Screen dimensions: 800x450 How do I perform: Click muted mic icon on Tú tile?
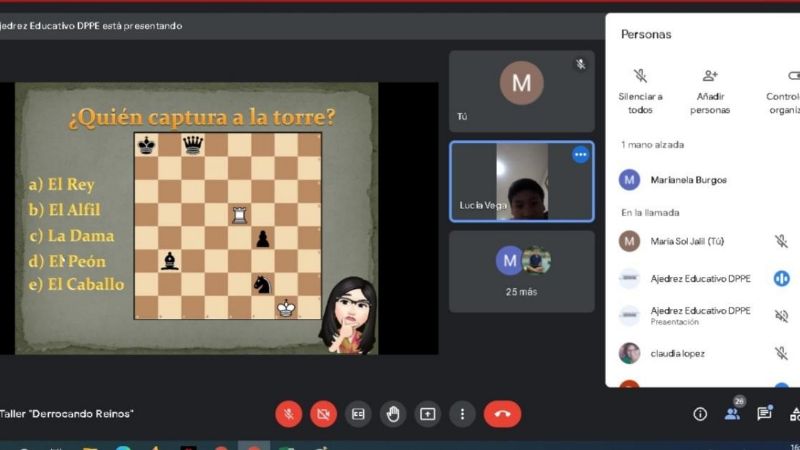pos(581,64)
